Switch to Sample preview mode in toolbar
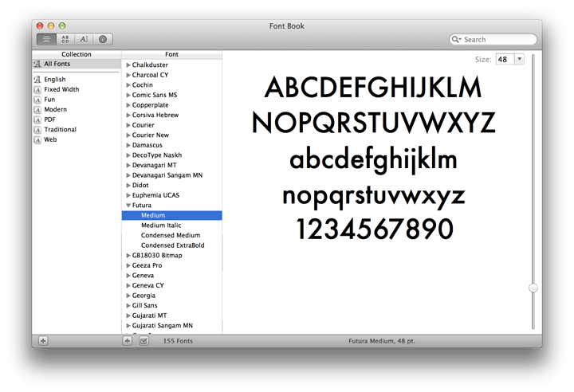Screen dimensions: 574x392 [x=46, y=39]
